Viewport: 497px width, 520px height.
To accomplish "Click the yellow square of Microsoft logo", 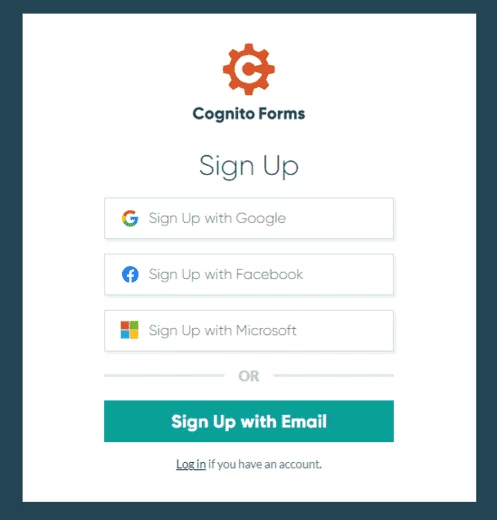I will click(134, 335).
